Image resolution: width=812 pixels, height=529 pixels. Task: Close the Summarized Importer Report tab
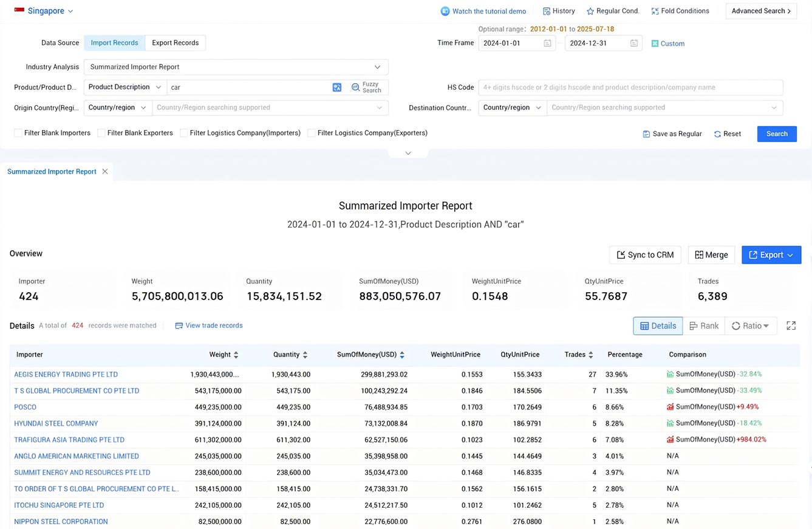coord(105,172)
